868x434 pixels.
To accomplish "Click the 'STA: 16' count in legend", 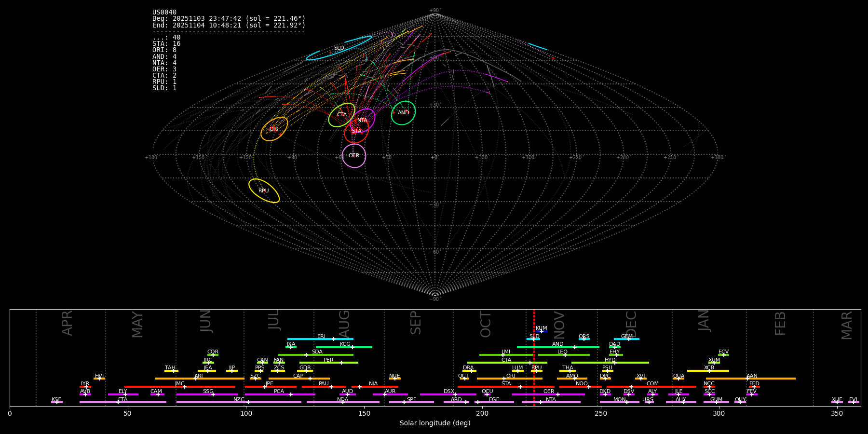I will click(166, 44).
